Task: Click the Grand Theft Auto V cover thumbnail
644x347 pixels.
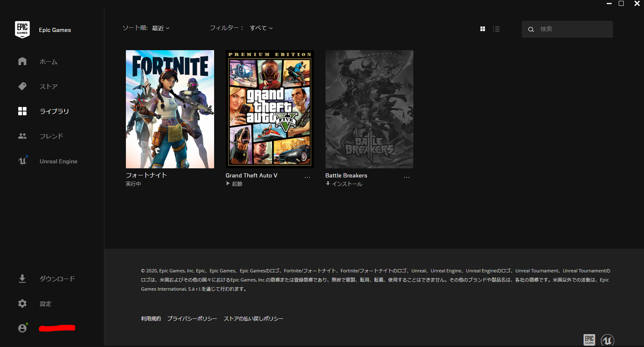Action: click(x=270, y=109)
